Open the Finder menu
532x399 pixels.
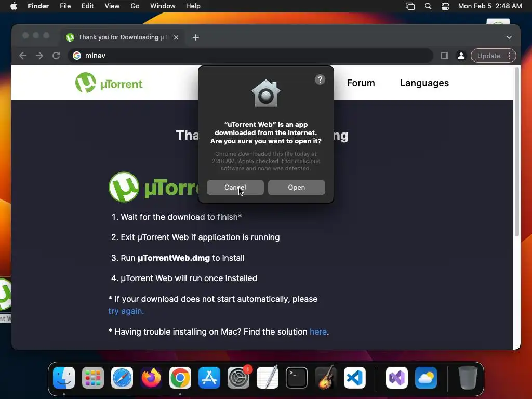point(38,6)
